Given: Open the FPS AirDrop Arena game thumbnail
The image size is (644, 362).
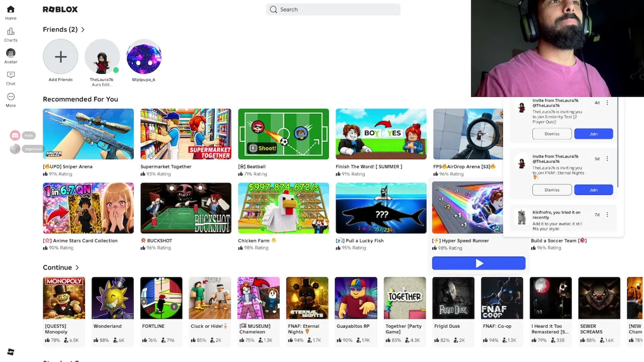Looking at the screenshot, I should point(468,134).
